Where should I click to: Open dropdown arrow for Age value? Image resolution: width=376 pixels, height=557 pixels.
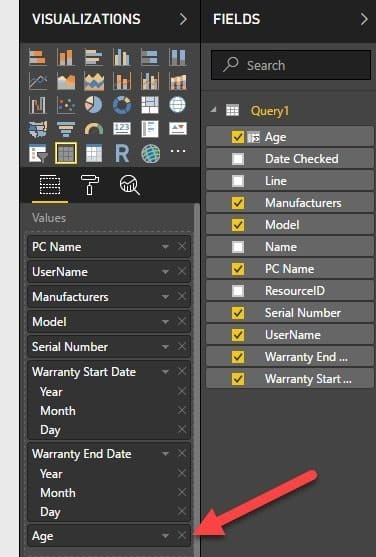pyautogui.click(x=165, y=535)
